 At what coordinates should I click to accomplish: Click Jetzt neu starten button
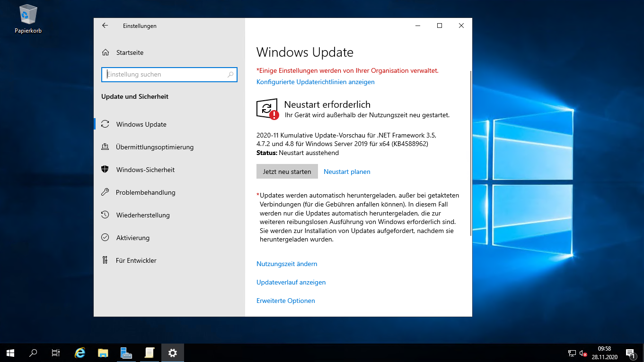coord(287,172)
